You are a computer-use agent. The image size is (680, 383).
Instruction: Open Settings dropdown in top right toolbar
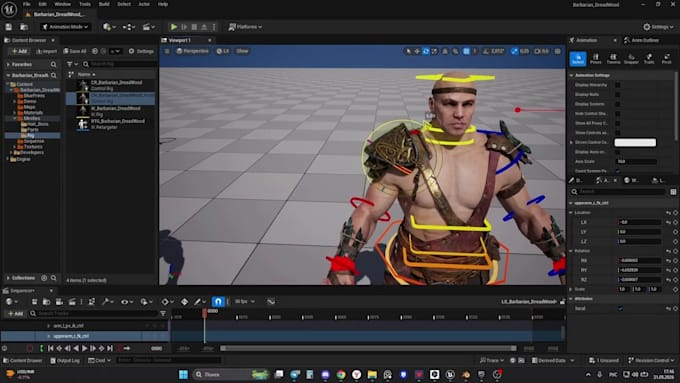tap(658, 27)
